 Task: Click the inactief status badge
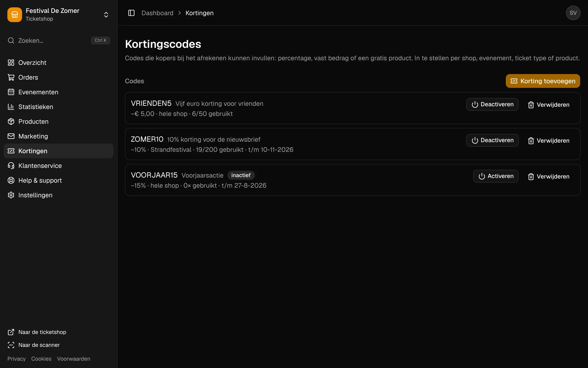point(241,175)
